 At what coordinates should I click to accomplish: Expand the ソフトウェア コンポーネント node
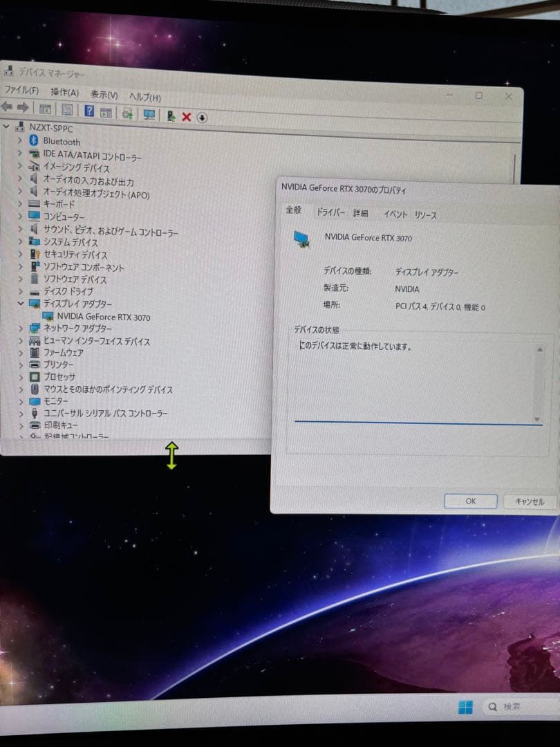click(21, 266)
